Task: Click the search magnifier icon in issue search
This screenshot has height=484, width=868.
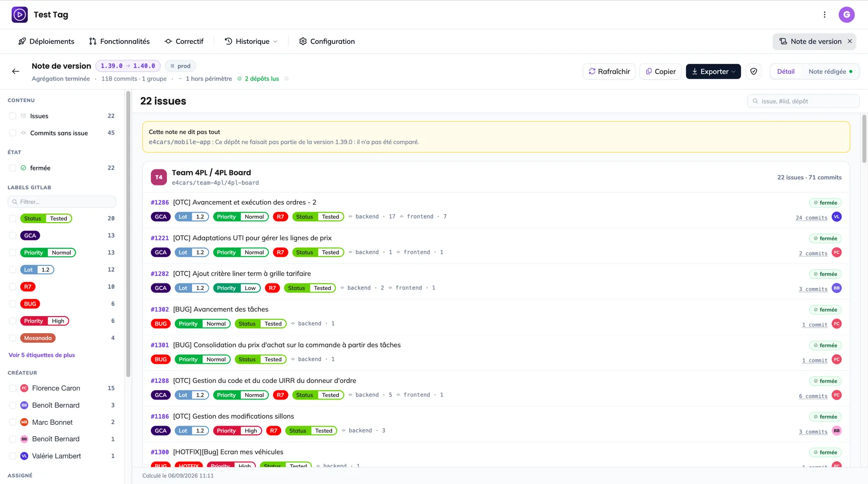Action: 755,101
